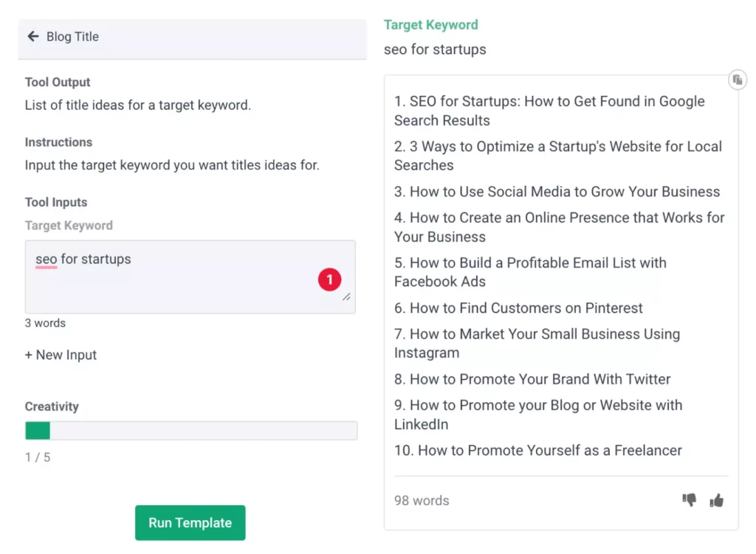This screenshot has height=554, width=756.
Task: Select the "Promote Yourself as a Freelancer" title
Action: (537, 451)
